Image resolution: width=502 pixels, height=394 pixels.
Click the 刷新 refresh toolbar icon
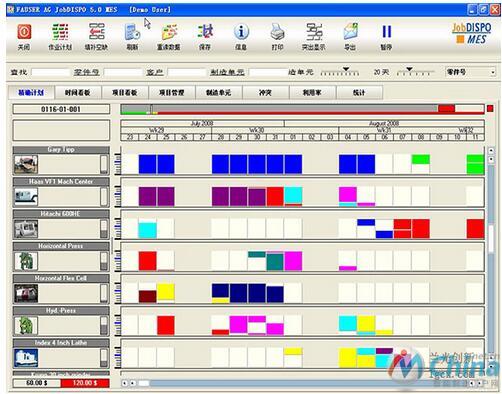132,32
